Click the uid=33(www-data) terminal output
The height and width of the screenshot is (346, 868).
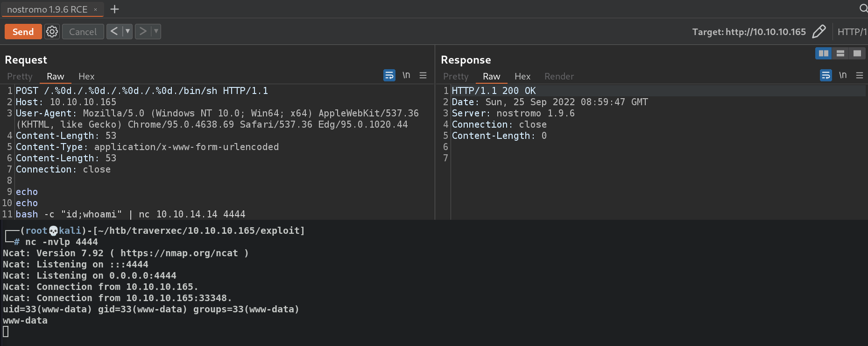[151, 309]
